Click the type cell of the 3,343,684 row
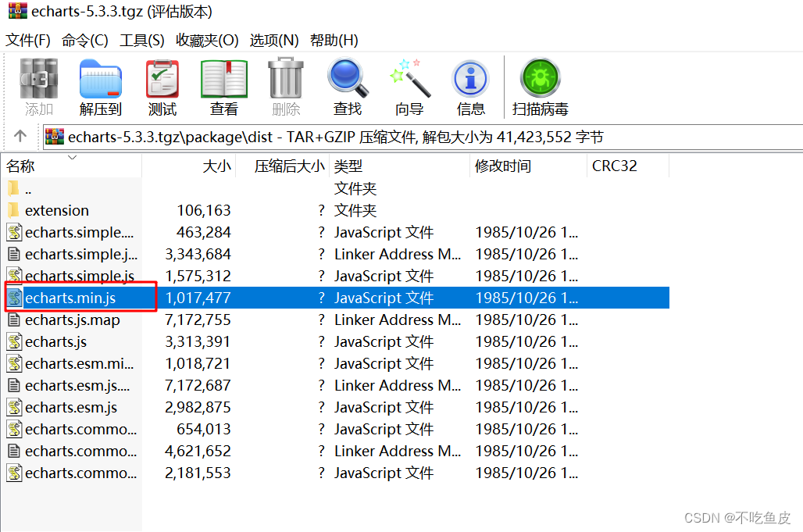This screenshot has height=532, width=803. click(x=398, y=254)
